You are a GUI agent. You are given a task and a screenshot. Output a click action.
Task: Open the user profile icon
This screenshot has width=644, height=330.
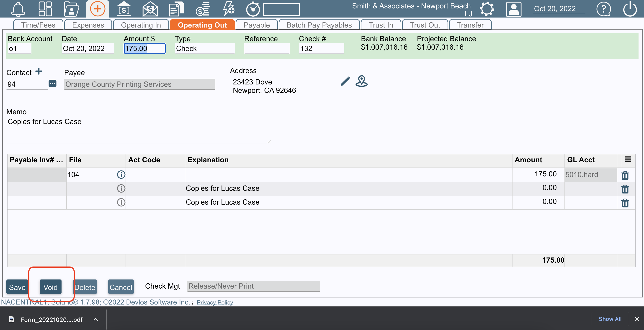click(513, 9)
